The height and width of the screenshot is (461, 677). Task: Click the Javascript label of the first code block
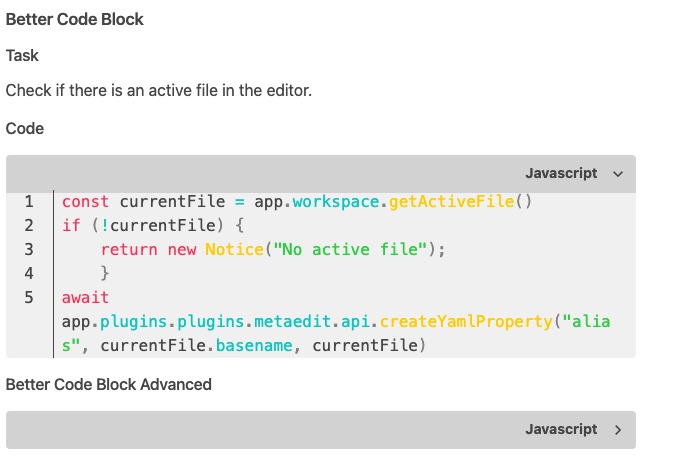[561, 174]
